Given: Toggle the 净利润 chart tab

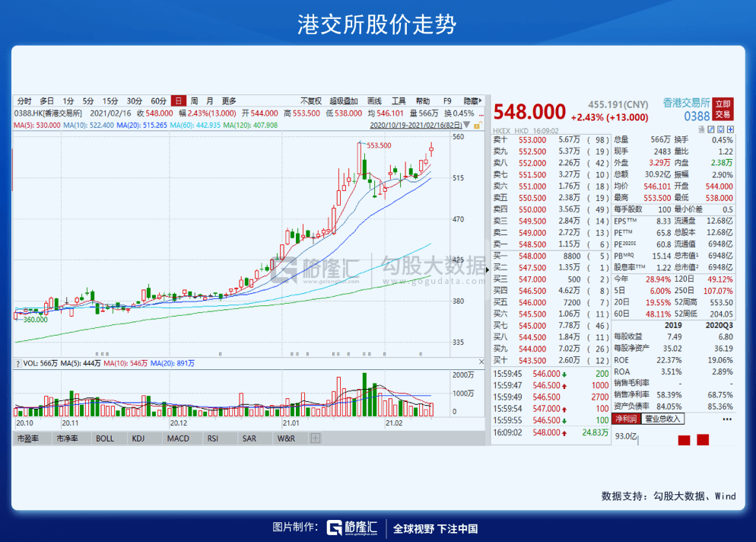Looking at the screenshot, I should coord(626,419).
